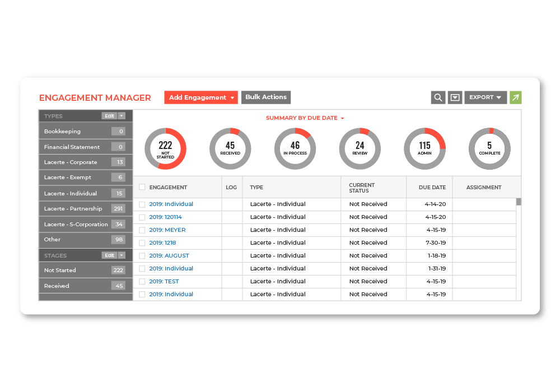This screenshot has width=560, height=392.
Task: Open the 2019: AUGUST engagement link
Action: pos(170,255)
